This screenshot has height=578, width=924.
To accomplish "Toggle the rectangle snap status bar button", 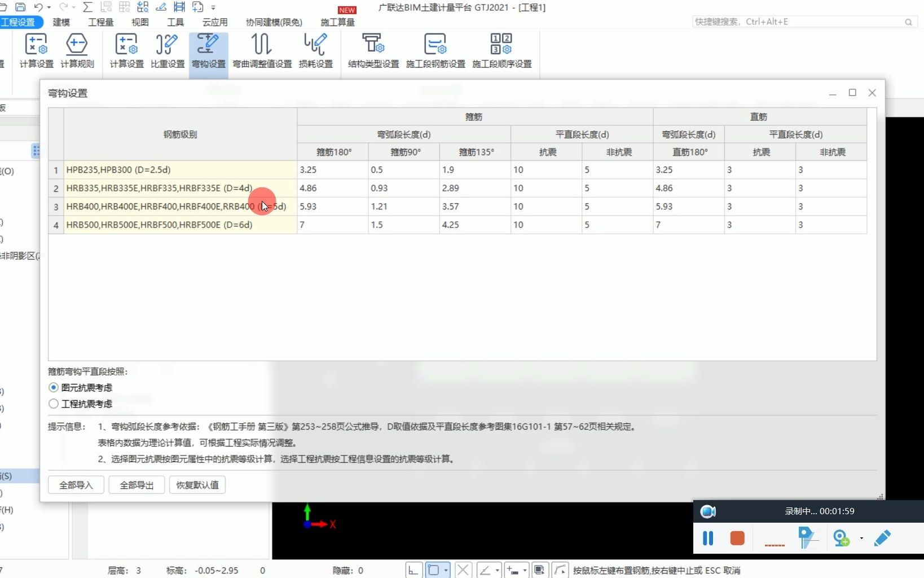I will [x=434, y=570].
